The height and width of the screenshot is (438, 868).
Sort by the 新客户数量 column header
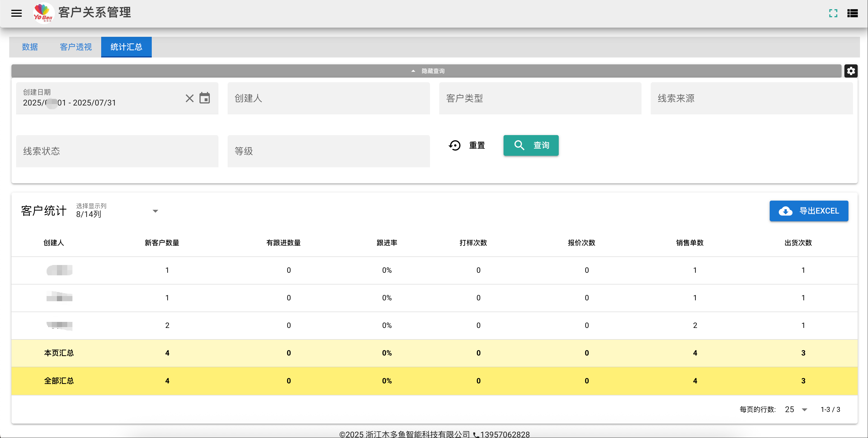click(162, 243)
